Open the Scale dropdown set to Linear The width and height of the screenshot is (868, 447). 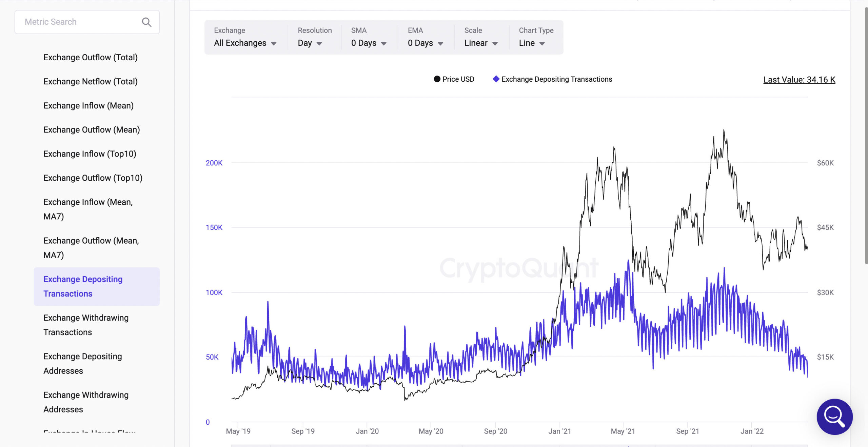pyautogui.click(x=481, y=43)
